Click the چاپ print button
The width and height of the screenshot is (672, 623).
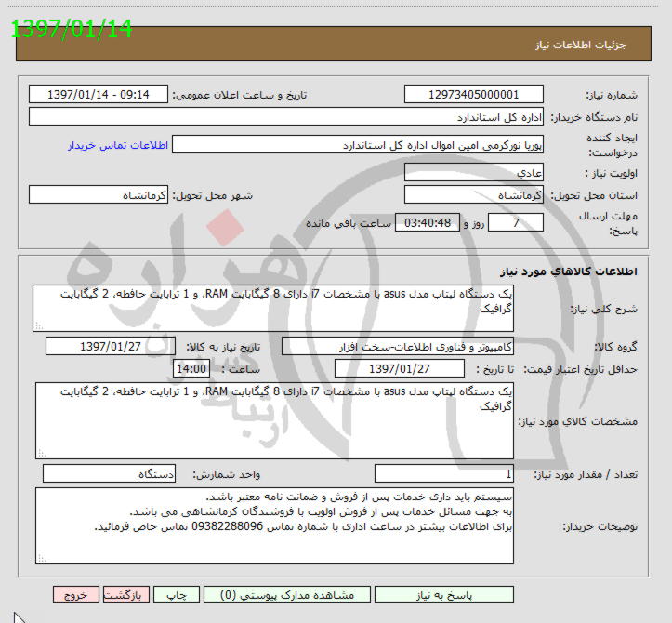tap(177, 595)
